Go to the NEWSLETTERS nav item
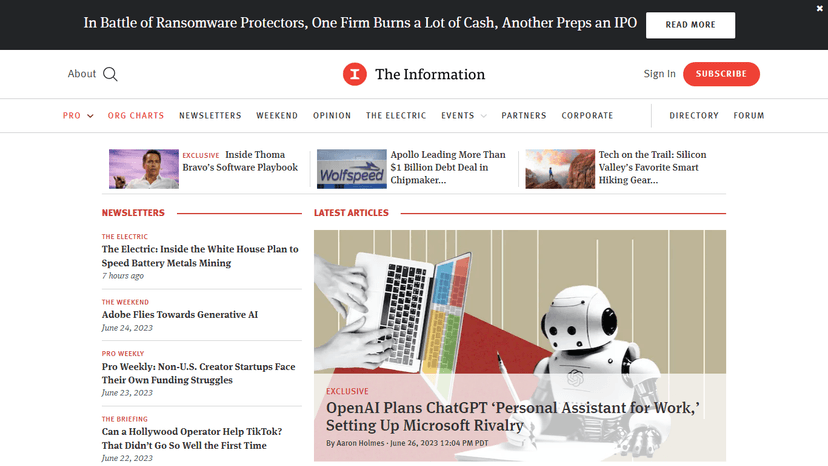This screenshot has width=828, height=466. point(210,116)
